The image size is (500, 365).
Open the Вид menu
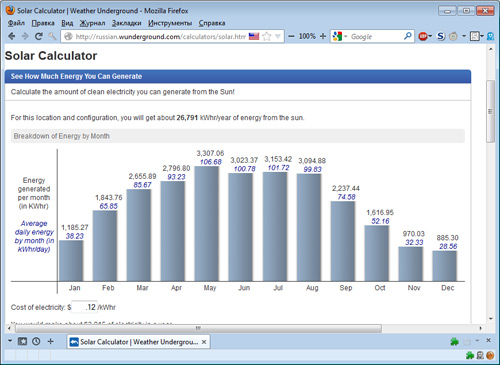click(67, 23)
